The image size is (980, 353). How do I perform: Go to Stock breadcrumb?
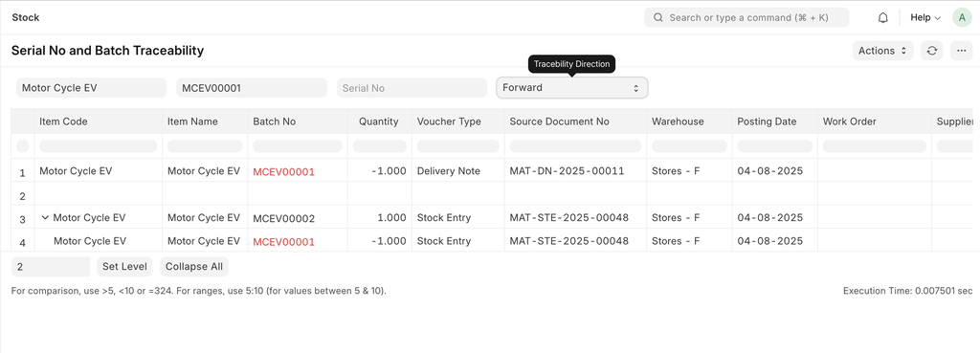point(26,17)
